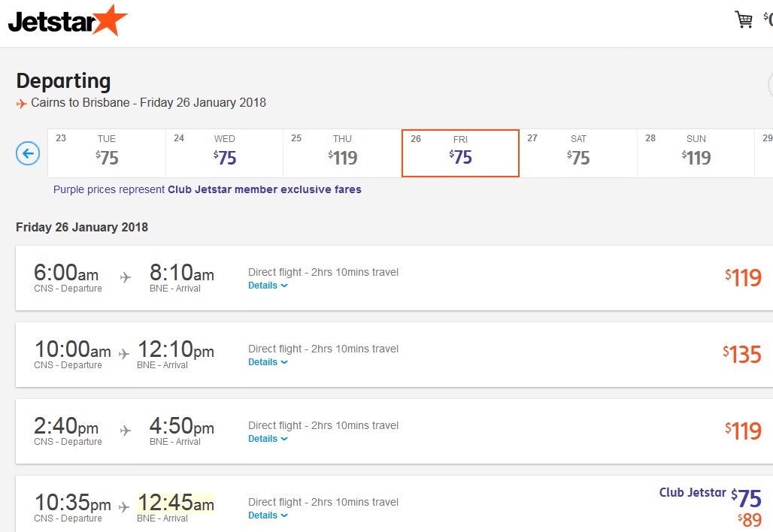Expand Details for the 10:00am flight
Screen dimensions: 773x532
click(268, 362)
